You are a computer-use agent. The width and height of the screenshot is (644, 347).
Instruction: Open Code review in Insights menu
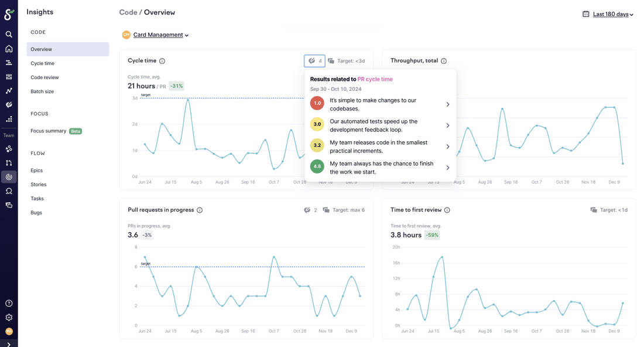pos(44,77)
